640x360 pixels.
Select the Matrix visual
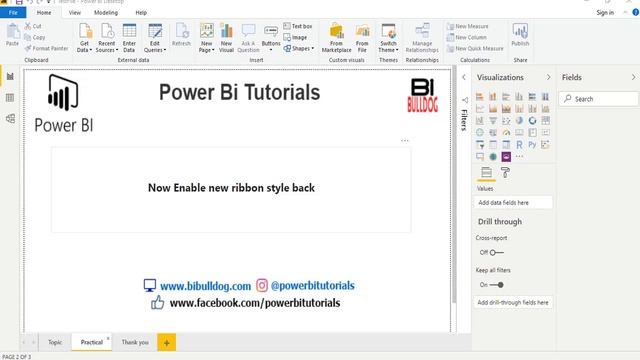(x=506, y=144)
